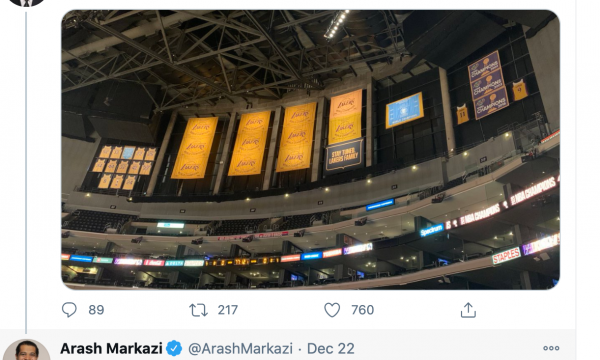This screenshot has height=360, width=600.
Task: Open the Dec 22 tweet timestamp
Action: [331, 349]
